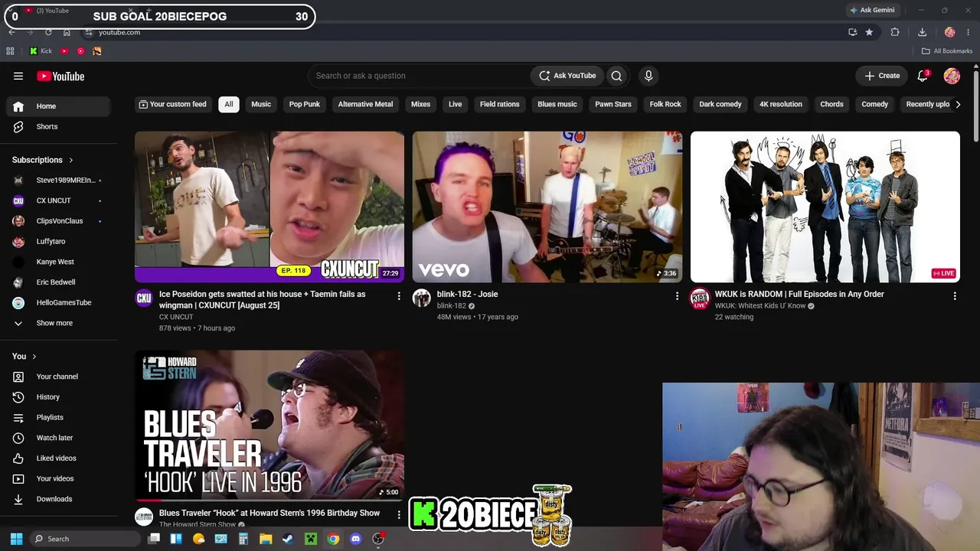Viewport: 980px width, 551px height.
Task: Select the Dark comedy filter chip
Action: tap(720, 104)
